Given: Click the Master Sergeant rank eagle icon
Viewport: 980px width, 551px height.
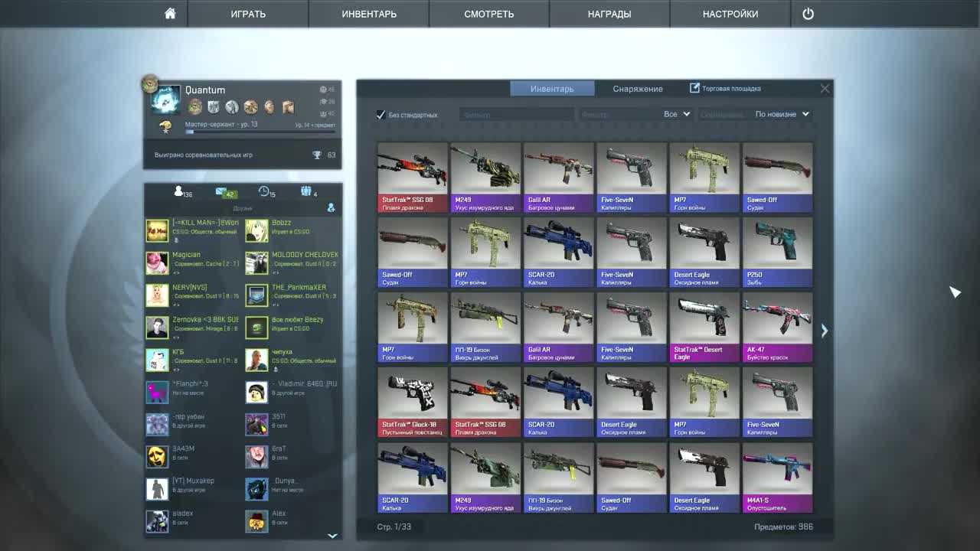Looking at the screenshot, I should point(165,127).
